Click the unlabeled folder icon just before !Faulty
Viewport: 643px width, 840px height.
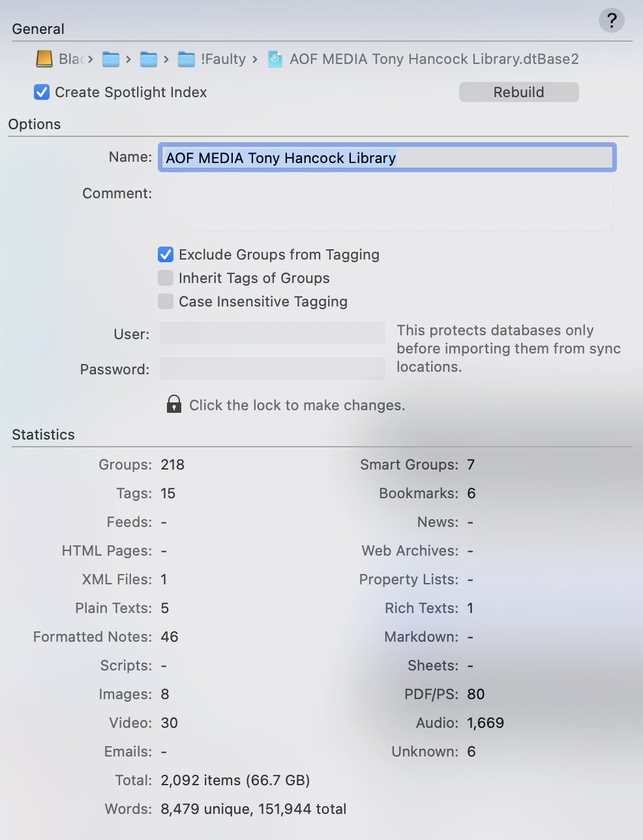tap(149, 59)
